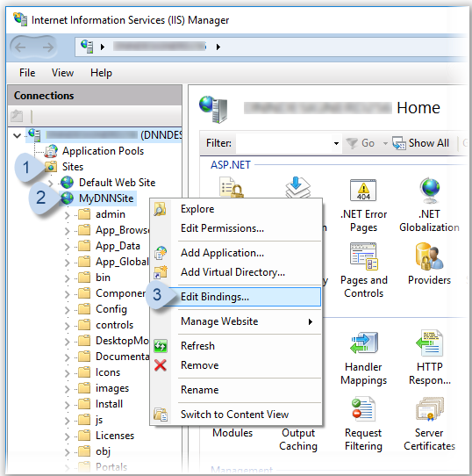Choose Switch to Content View
This screenshot has height=476, width=472.
pyautogui.click(x=236, y=415)
